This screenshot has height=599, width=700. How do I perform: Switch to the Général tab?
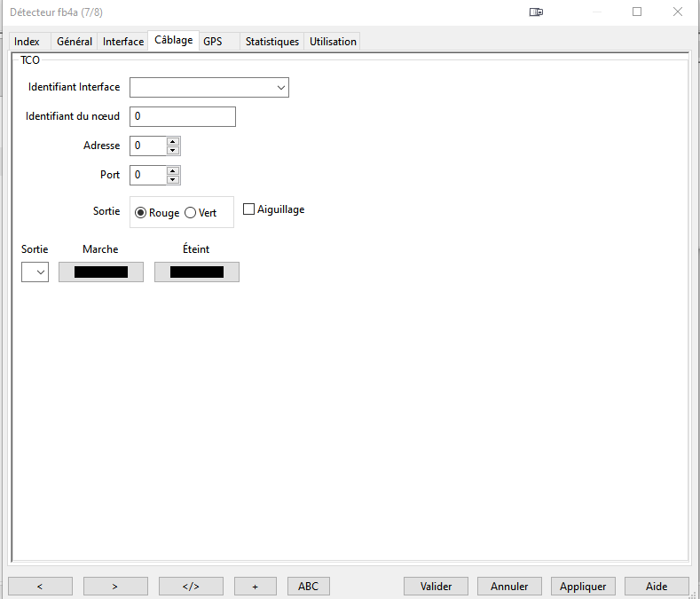tap(75, 42)
